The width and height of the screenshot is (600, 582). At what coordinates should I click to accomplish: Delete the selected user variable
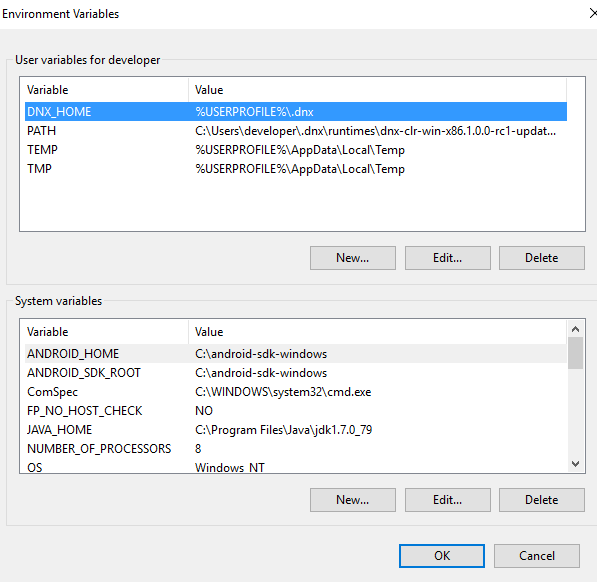pyautogui.click(x=541, y=258)
